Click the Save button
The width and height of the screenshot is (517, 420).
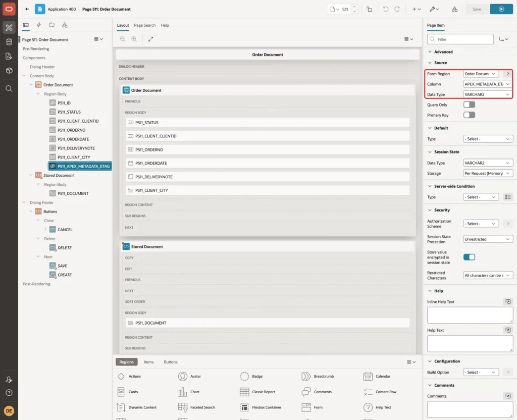click(x=477, y=9)
